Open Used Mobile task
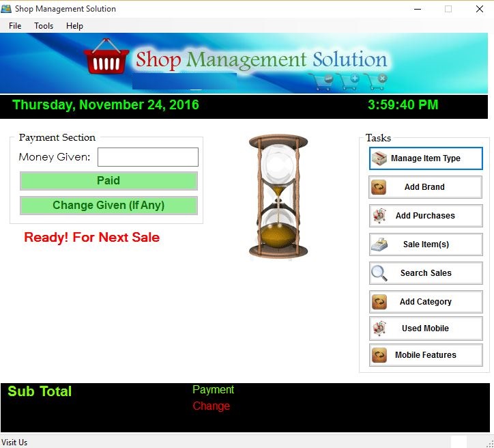494x448 pixels. tap(426, 328)
